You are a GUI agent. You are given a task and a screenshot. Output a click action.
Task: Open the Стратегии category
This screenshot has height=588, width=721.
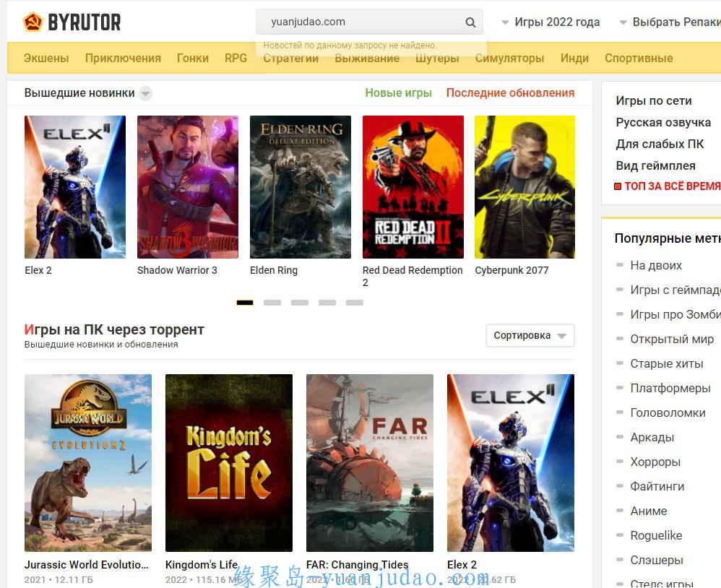tap(290, 59)
